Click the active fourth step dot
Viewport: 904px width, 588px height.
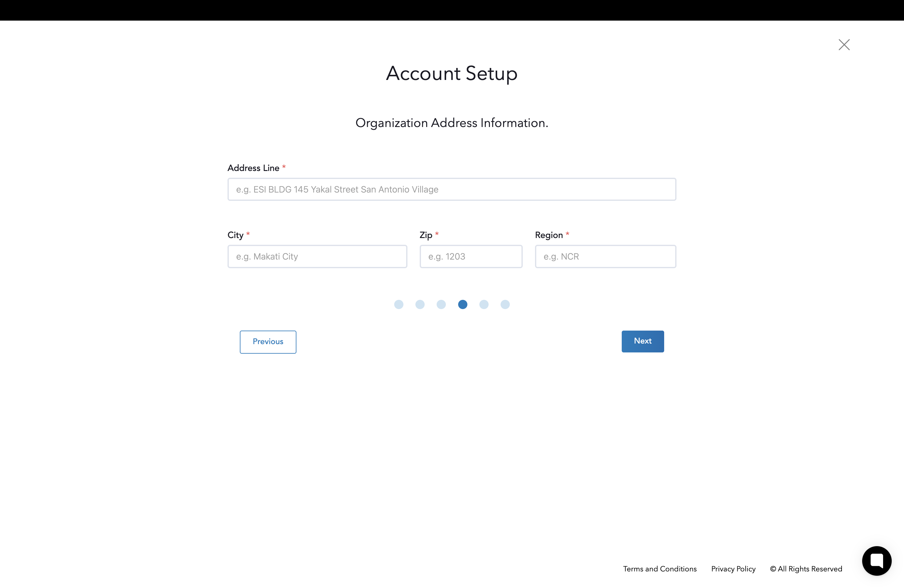[x=462, y=304]
